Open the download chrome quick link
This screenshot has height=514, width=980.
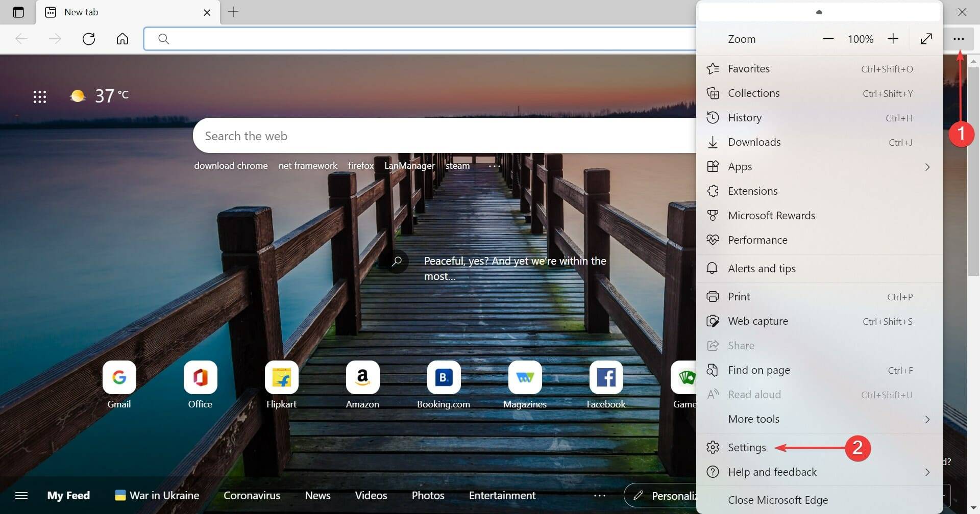pos(231,165)
